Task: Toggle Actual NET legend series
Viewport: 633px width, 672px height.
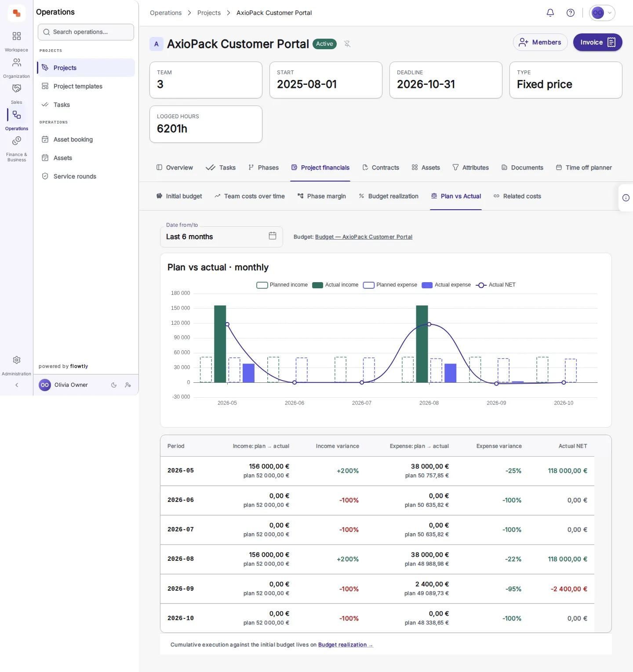Action: (496, 285)
